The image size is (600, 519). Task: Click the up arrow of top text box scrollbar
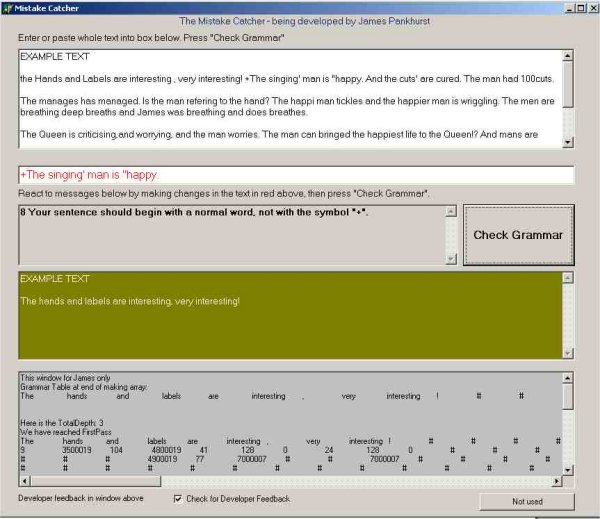(568, 55)
